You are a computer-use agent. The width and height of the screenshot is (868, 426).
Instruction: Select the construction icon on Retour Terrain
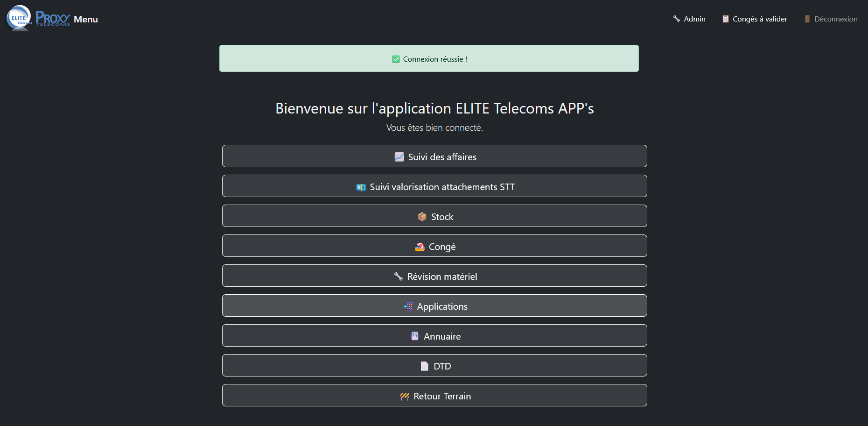coord(405,396)
